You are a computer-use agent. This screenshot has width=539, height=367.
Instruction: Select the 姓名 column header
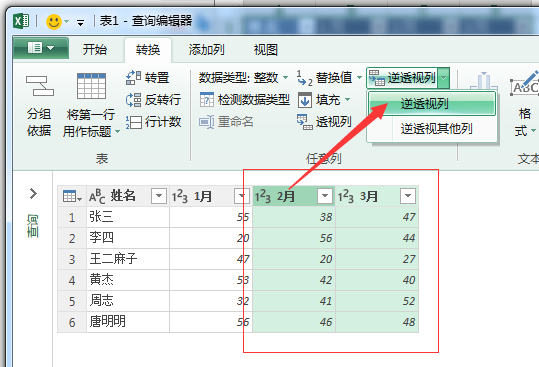pos(123,196)
